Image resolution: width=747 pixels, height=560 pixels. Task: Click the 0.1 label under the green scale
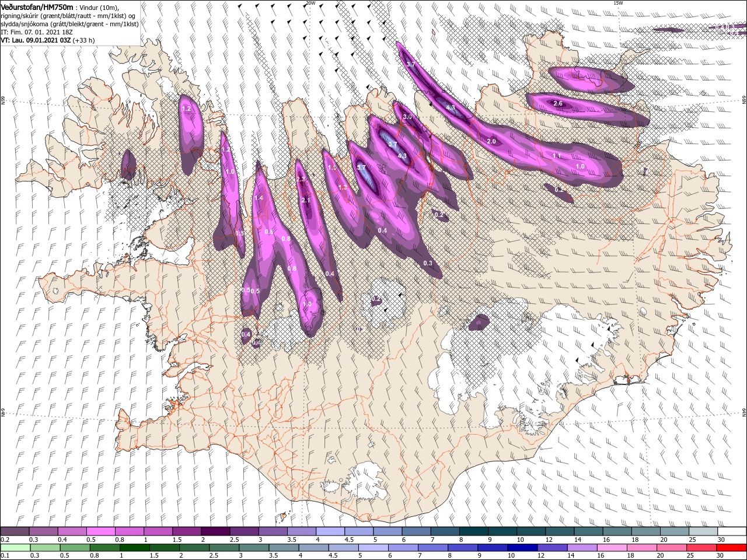pyautogui.click(x=5, y=556)
